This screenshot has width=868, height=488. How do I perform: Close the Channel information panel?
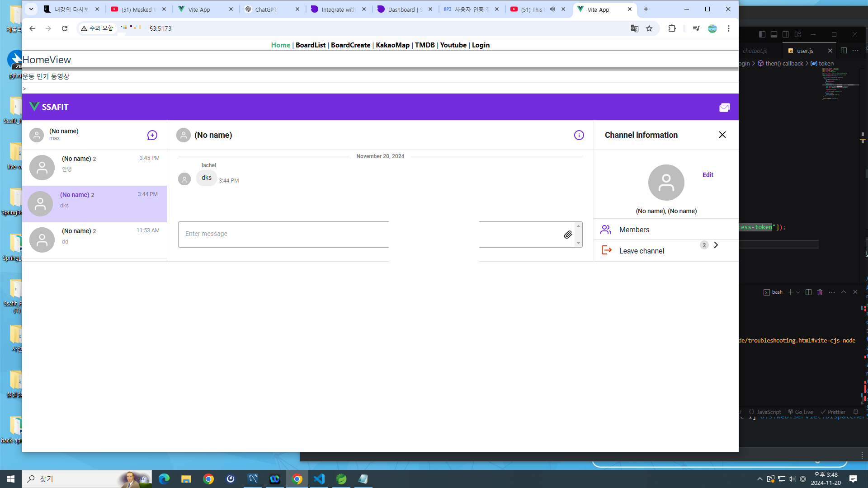722,135
